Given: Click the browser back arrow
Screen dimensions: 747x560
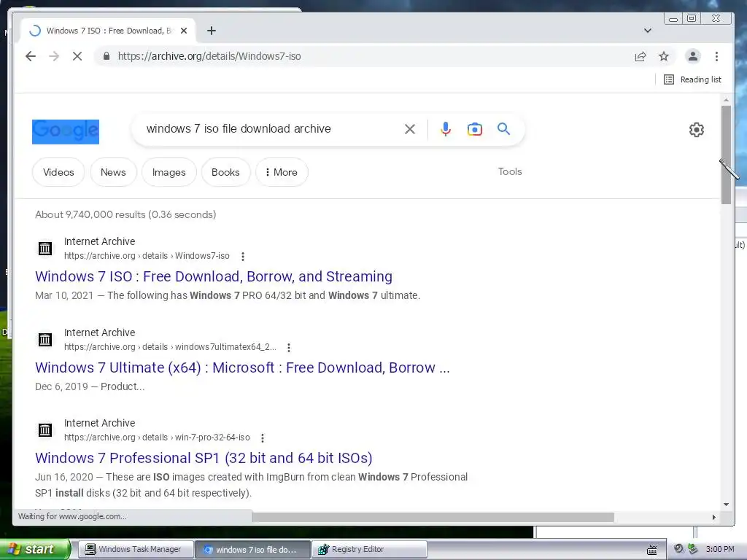Looking at the screenshot, I should click(x=31, y=56).
